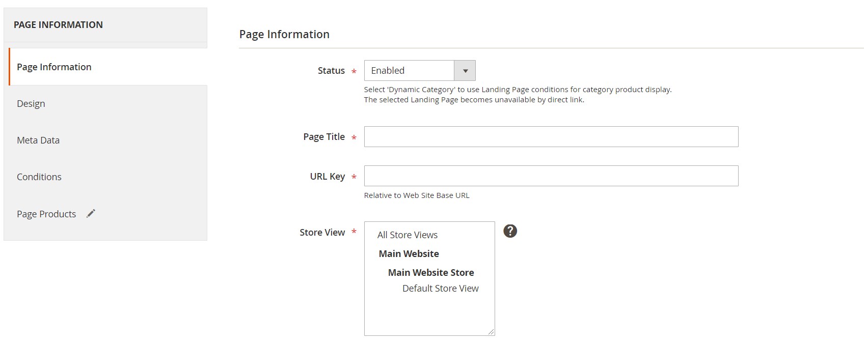Click the Relative to Web Site Base URL note

tap(417, 195)
